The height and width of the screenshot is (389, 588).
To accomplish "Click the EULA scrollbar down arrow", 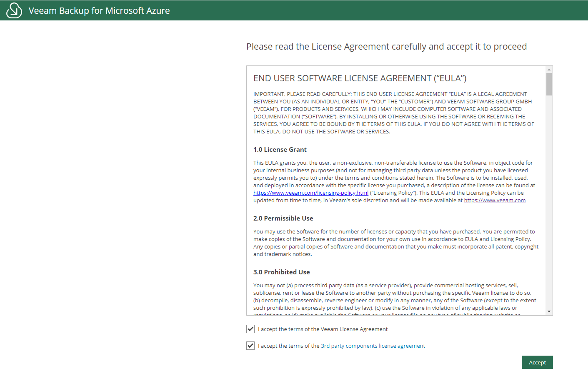I will 549,311.
